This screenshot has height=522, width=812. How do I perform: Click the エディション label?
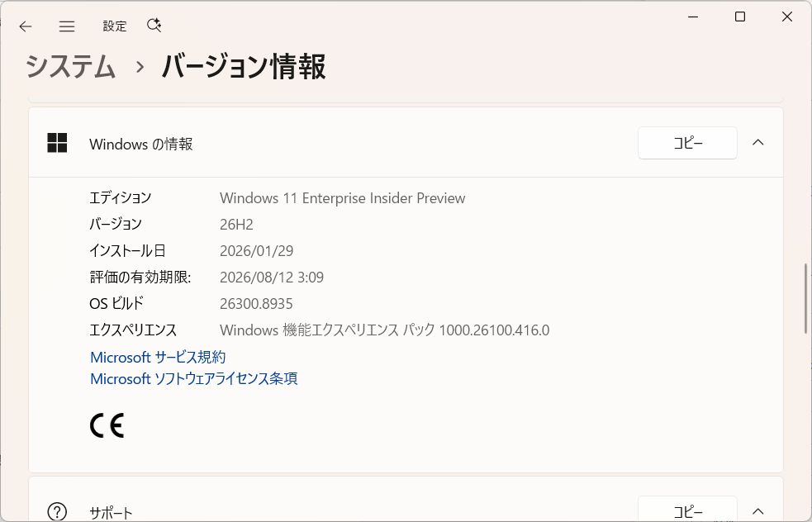120,198
